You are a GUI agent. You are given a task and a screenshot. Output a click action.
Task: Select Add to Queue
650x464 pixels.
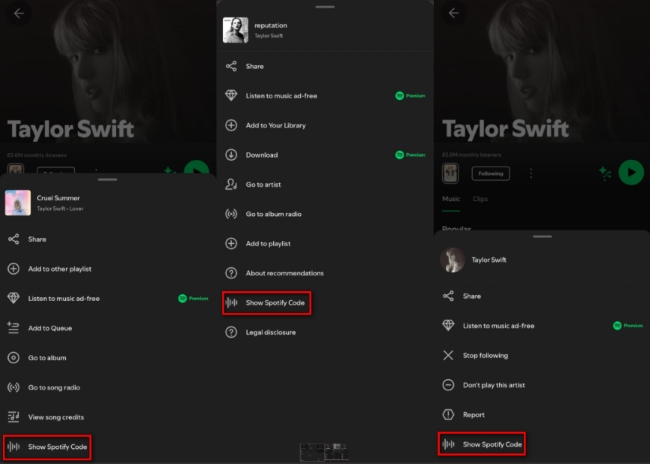click(108, 328)
